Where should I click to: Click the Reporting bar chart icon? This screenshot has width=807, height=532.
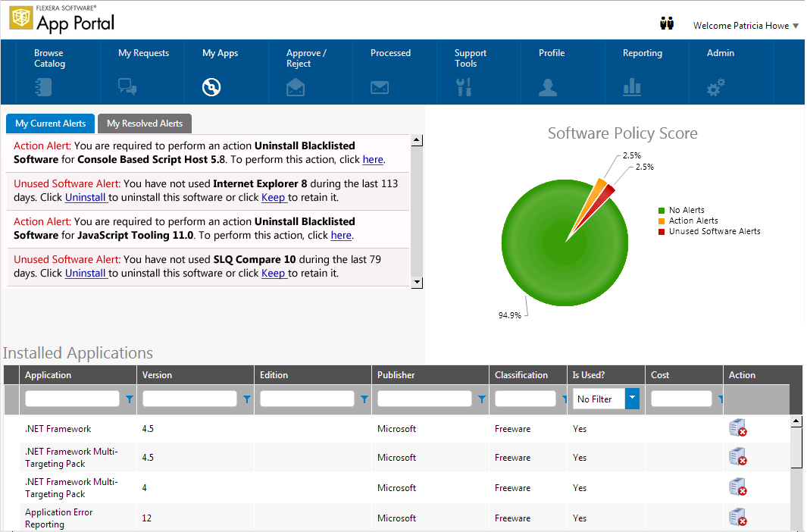(632, 87)
